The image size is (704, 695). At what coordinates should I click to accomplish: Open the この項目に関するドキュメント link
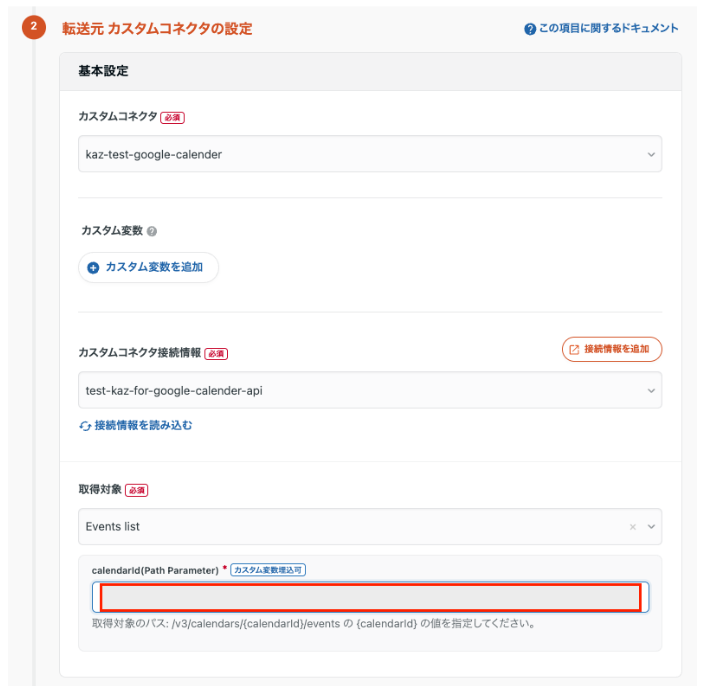coord(608,29)
